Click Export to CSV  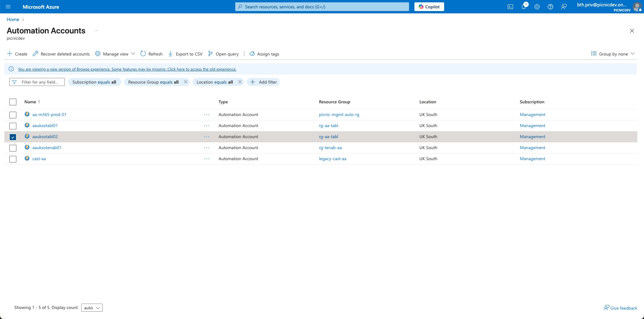(x=185, y=54)
